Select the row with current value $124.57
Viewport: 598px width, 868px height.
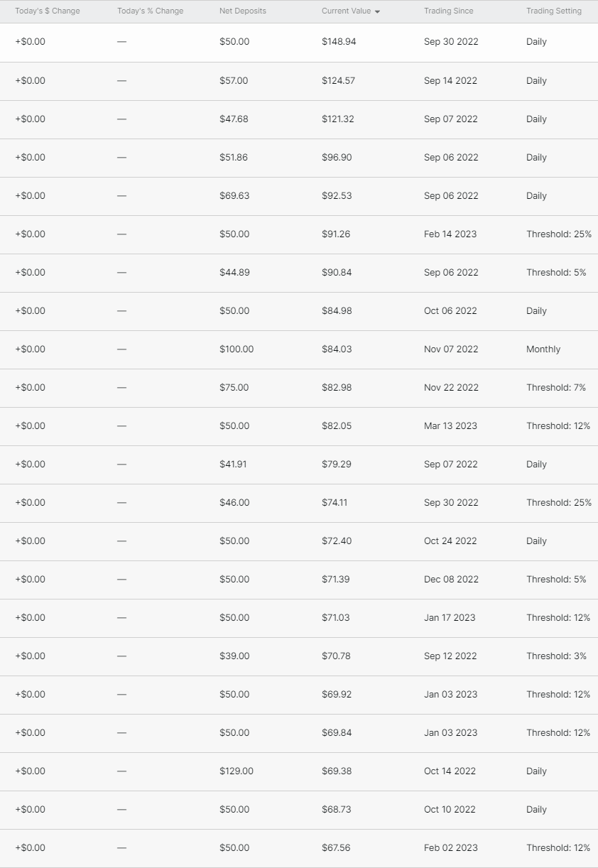click(x=299, y=81)
